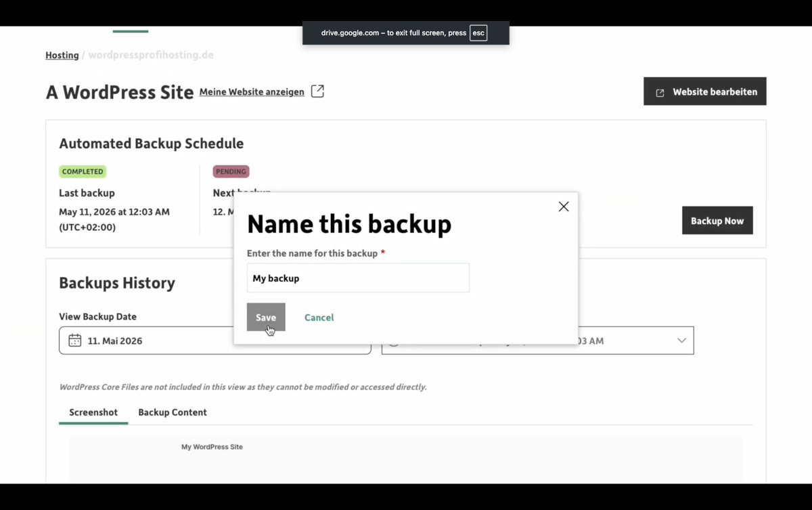The image size is (812, 510).
Task: Cancel the Name this backup dialog
Action: 319,317
